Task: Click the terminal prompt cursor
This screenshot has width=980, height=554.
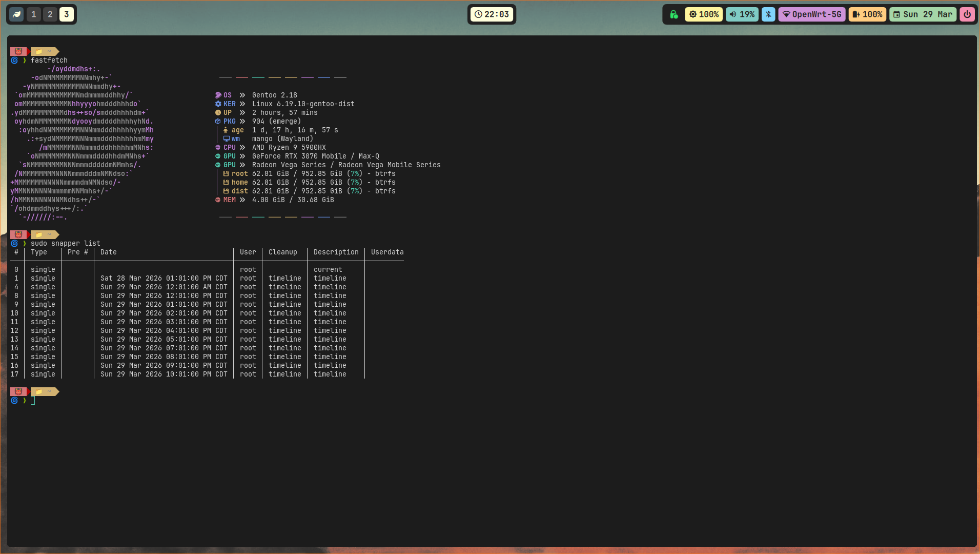Action: click(33, 401)
